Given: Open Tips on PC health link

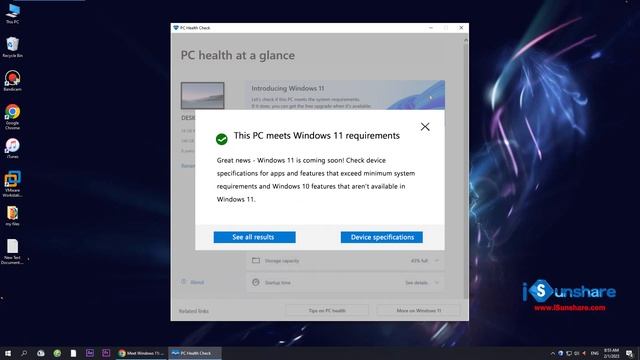Looking at the screenshot, I should tap(327, 311).
